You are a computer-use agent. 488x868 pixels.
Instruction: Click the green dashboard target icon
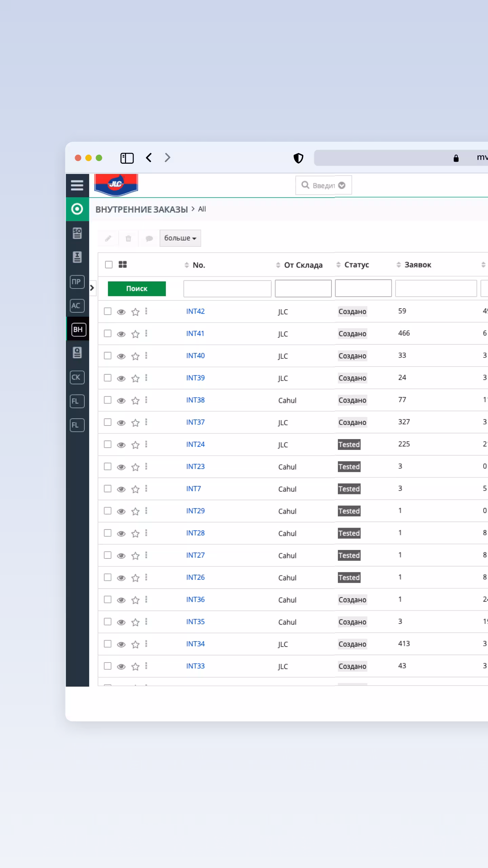tap(77, 209)
